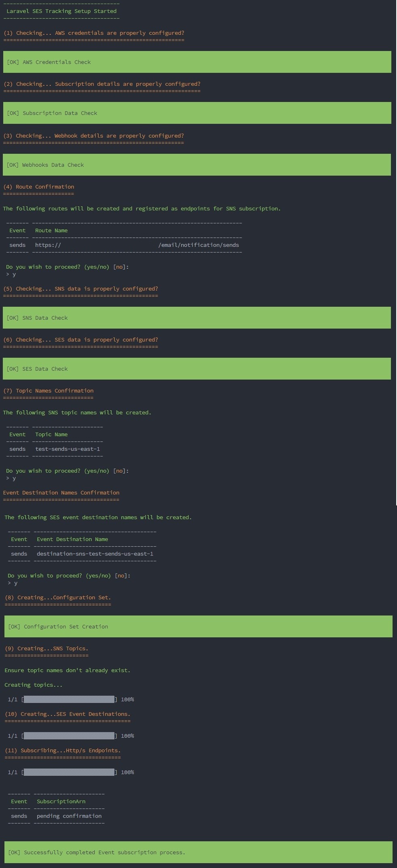Click the Successfully completed Event subscription banner
This screenshot has width=397, height=868.
198,852
